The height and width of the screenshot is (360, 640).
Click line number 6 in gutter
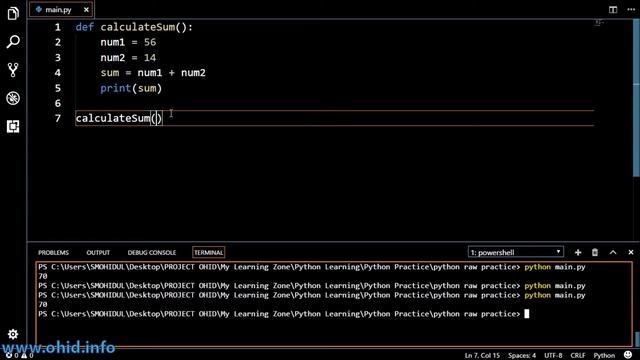pyautogui.click(x=58, y=103)
